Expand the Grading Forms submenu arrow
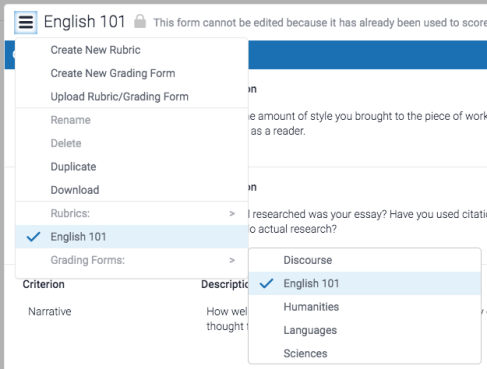The height and width of the screenshot is (369, 487). pos(232,260)
